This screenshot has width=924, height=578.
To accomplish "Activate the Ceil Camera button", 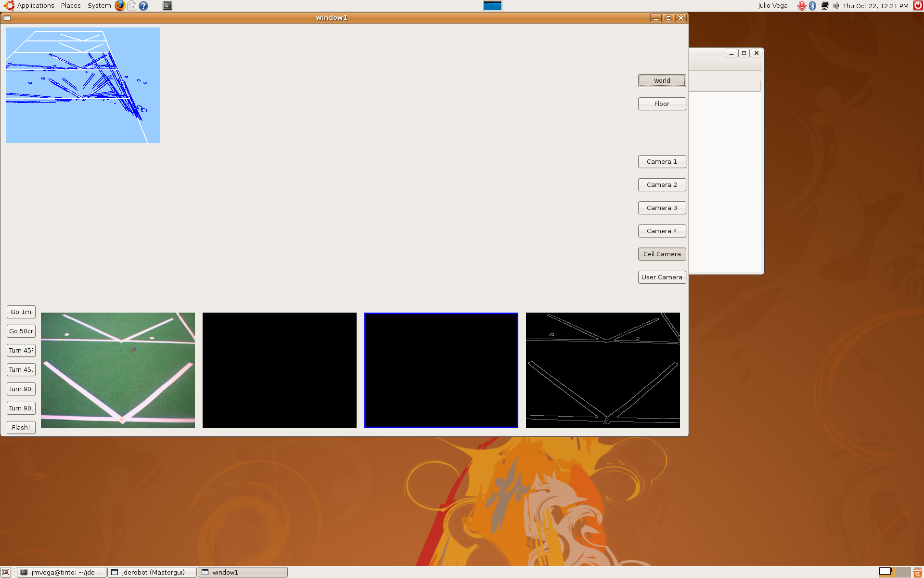I will coord(662,254).
